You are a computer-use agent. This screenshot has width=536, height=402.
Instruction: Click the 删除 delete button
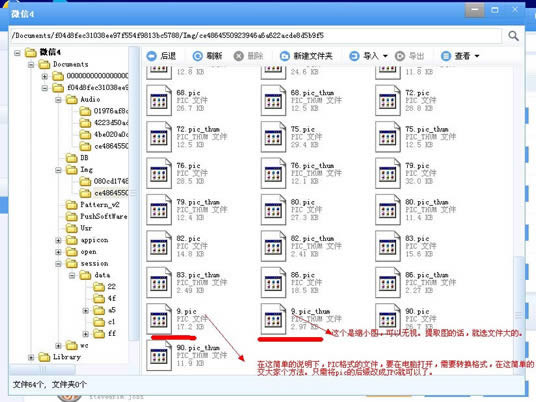click(x=249, y=56)
